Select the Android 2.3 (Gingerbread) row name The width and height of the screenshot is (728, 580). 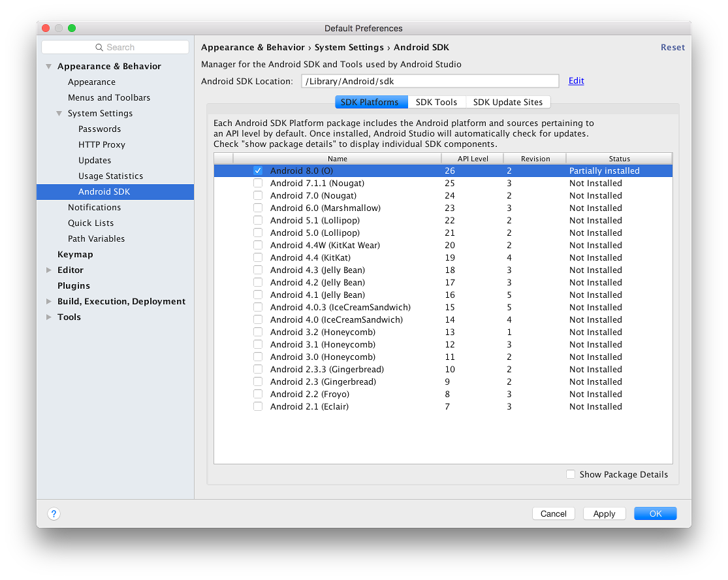[x=323, y=381]
